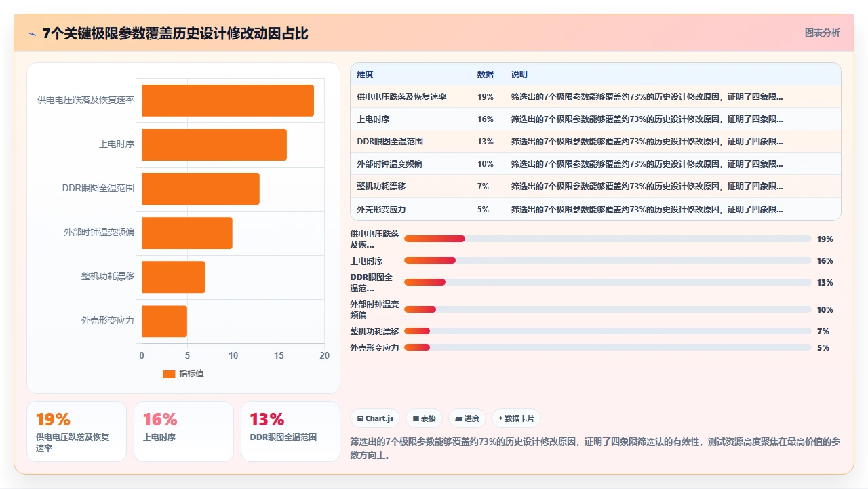Click the 19% value in table

click(x=486, y=97)
